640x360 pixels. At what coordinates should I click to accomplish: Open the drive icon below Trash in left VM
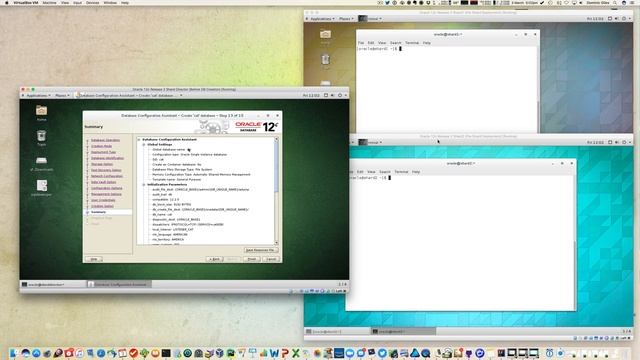(41, 160)
